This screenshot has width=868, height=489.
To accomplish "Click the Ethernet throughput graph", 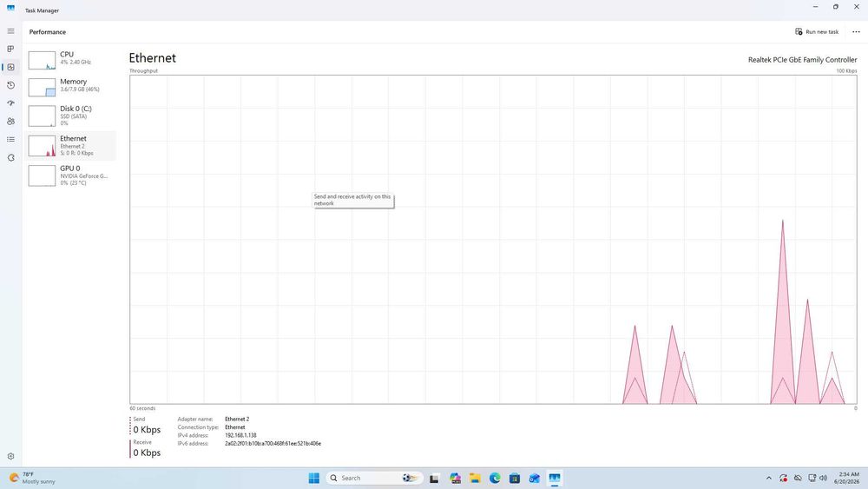I will coord(493,239).
